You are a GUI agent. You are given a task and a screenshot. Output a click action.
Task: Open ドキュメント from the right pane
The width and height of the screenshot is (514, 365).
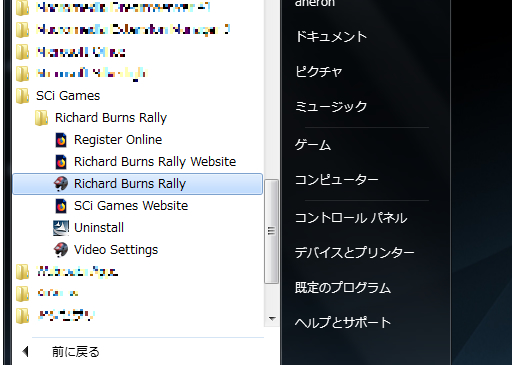coord(331,36)
